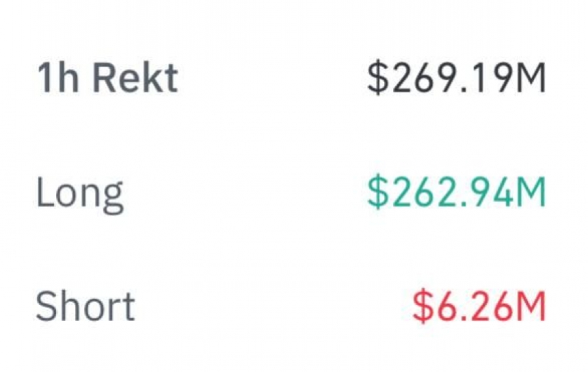Screen dimensions: 588x372
Task: Select the green $262.94M long value
Action: (457, 192)
